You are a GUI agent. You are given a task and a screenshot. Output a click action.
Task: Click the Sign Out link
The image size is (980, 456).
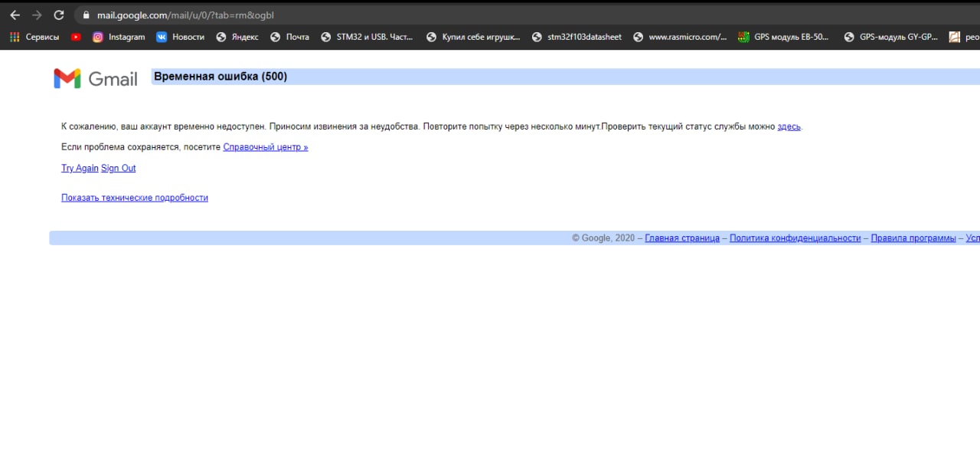point(119,168)
